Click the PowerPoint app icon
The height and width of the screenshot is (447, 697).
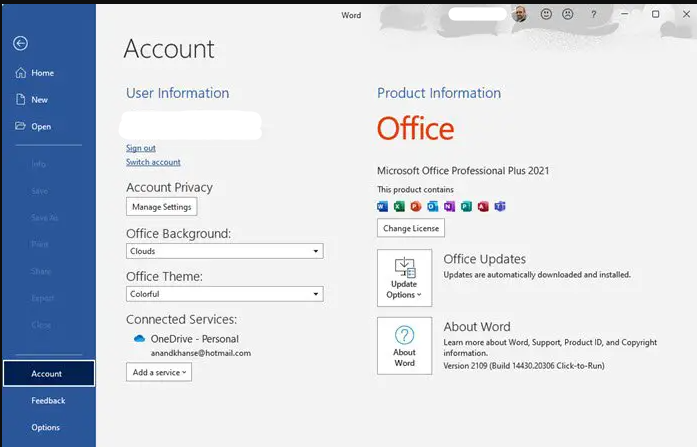(416, 206)
